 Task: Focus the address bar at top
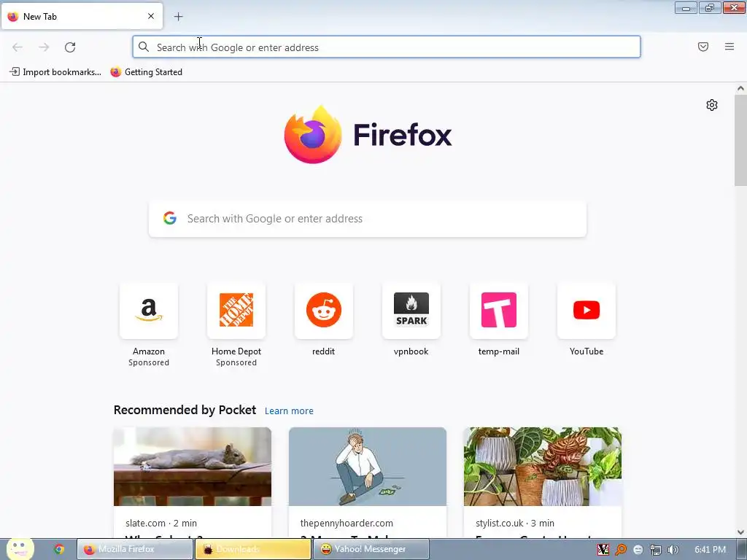point(387,47)
